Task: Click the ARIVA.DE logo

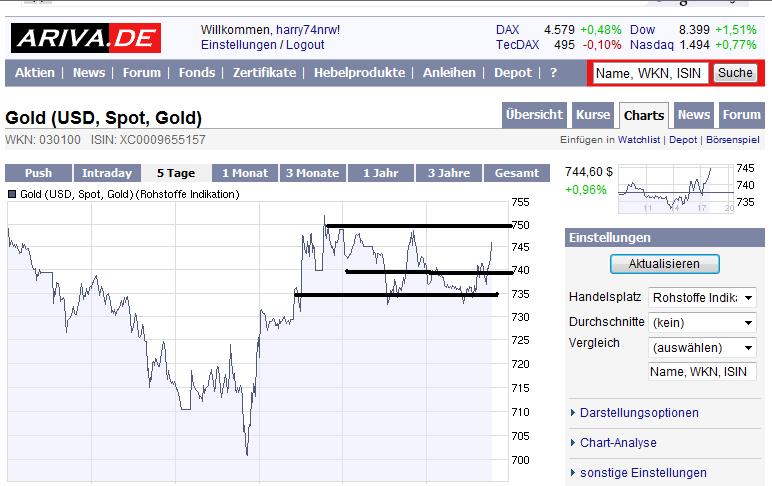Action: pos(85,39)
